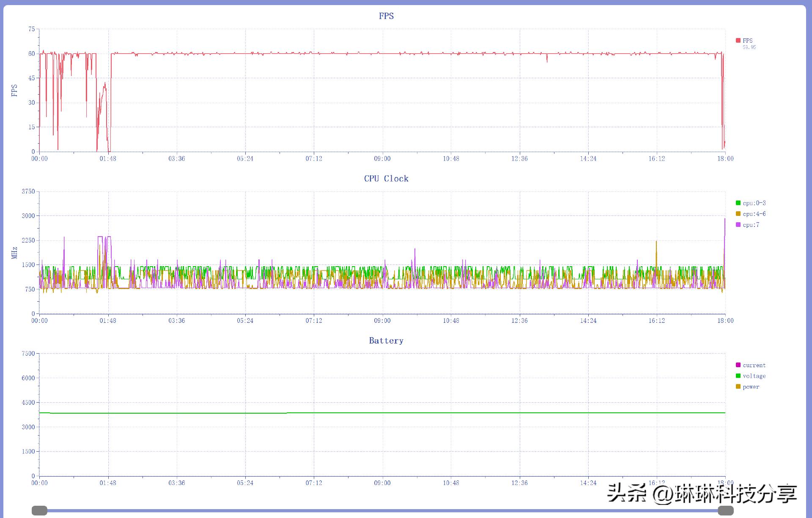Screen dimensions: 812x518
Task: Click the 12:36 tick under the Battery chart
Action: tap(519, 483)
